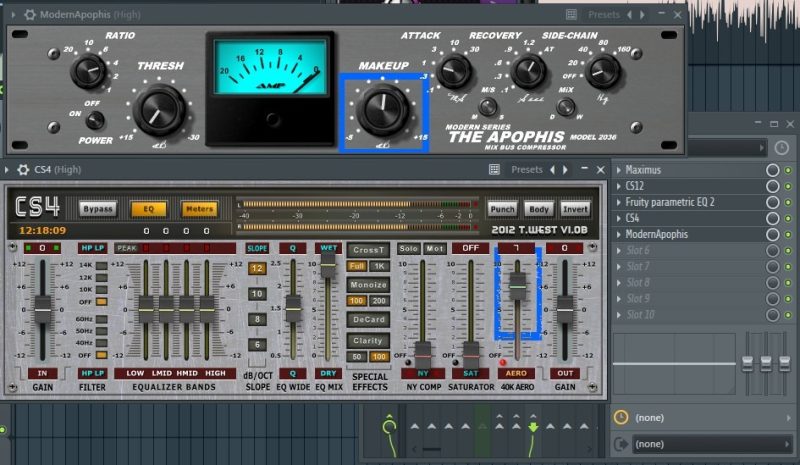Click the grid icon in ModernApophis title bar
This screenshot has height=465, width=800.
571,15
